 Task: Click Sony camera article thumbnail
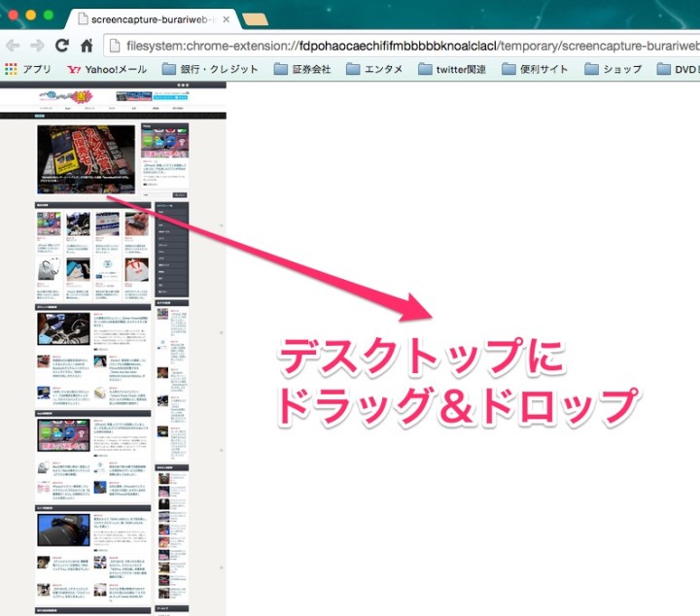(x=63, y=530)
